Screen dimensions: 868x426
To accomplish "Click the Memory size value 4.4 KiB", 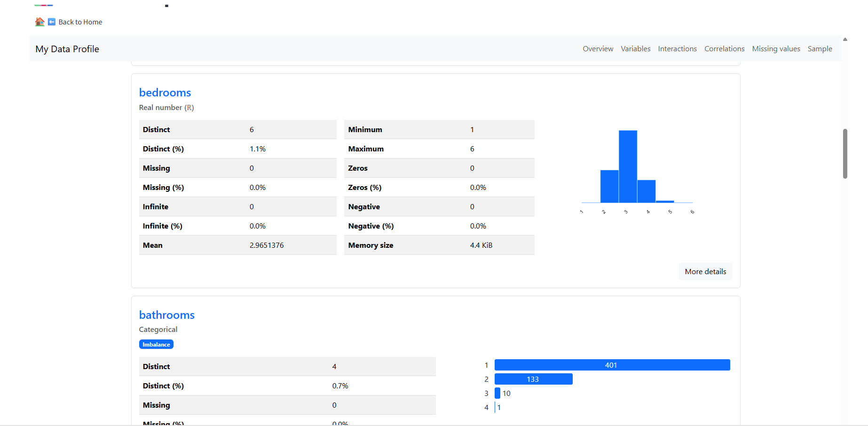I will 481,245.
